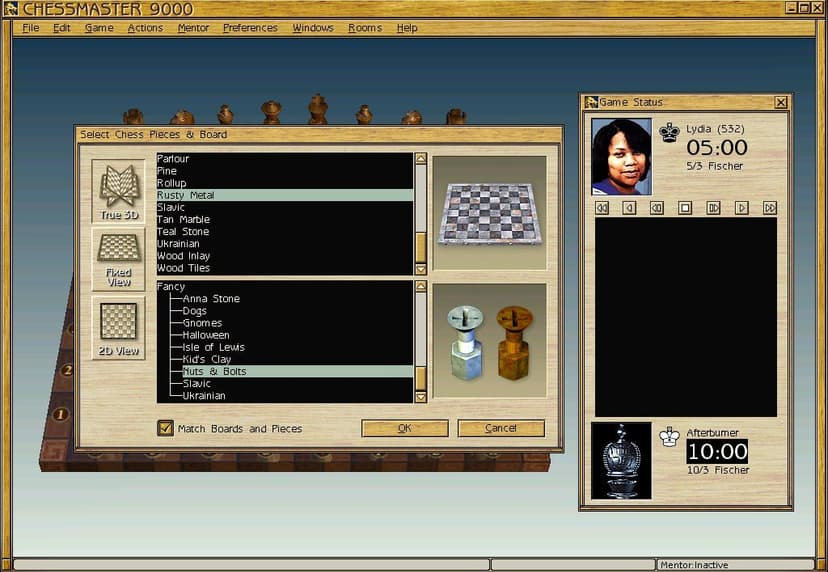Click the black king icon beside Lydia
The height and width of the screenshot is (572, 828).
tap(670, 133)
